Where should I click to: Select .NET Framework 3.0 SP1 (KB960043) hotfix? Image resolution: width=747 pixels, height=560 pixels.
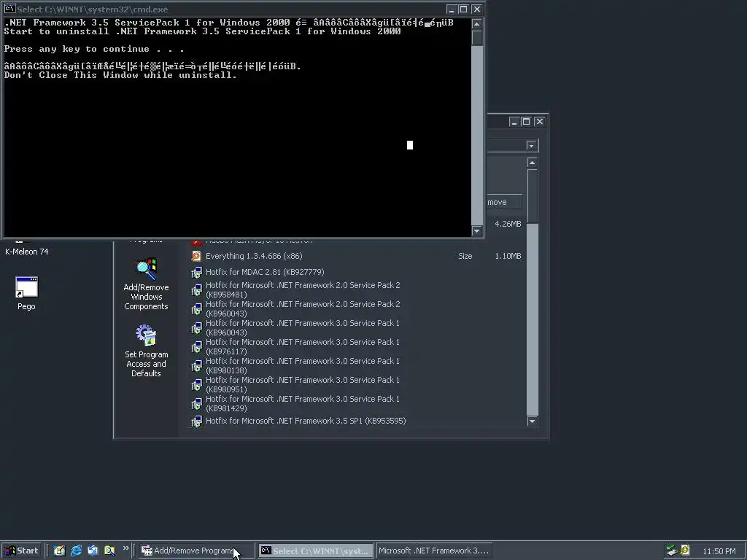pyautogui.click(x=303, y=328)
